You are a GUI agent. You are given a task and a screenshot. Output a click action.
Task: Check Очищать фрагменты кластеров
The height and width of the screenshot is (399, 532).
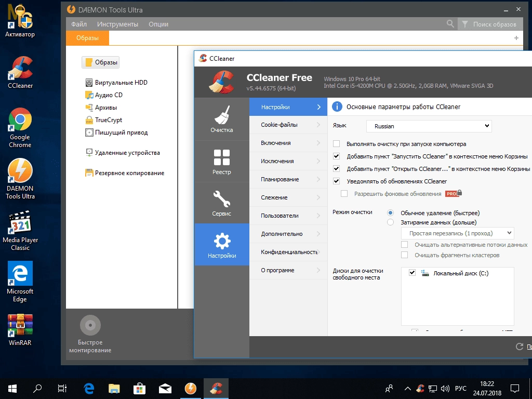(404, 255)
